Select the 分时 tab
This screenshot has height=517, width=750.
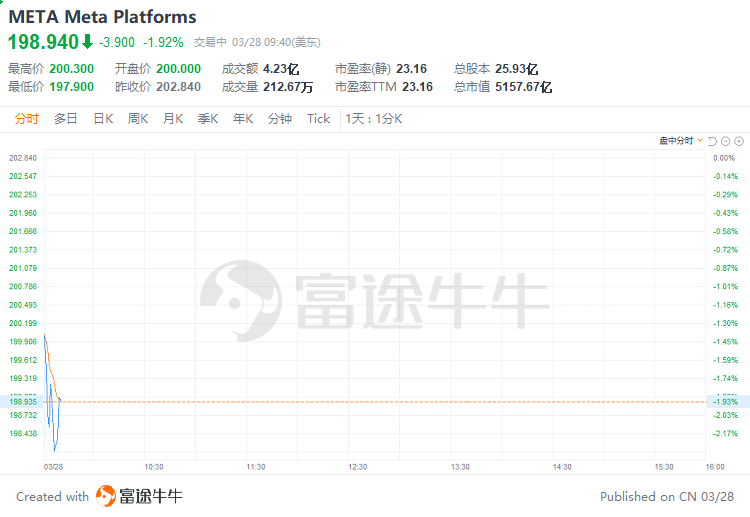(x=26, y=119)
